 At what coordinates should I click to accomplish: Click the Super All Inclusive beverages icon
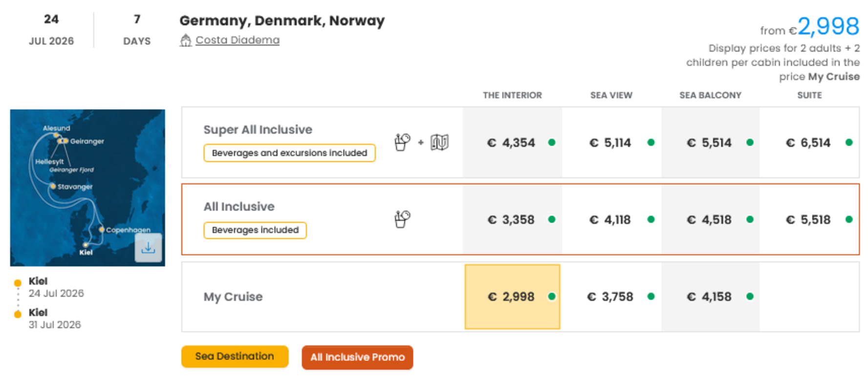[x=402, y=142]
